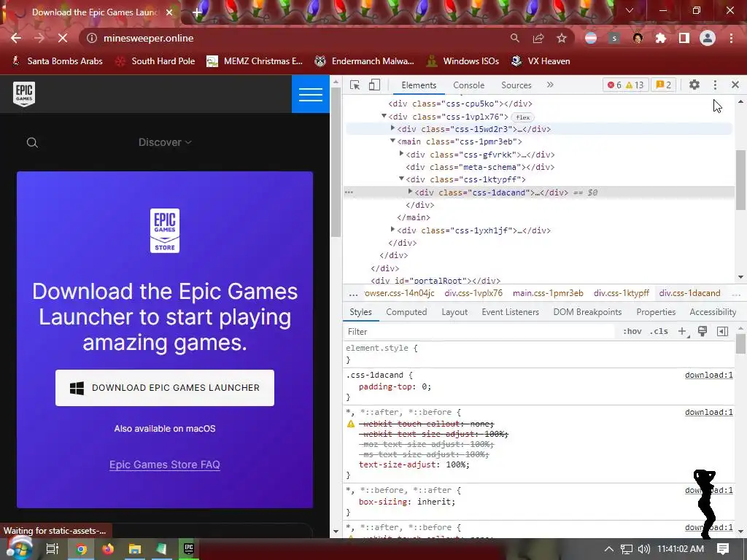Click the flex badge on css-1vplx76
Screen dimensions: 747x560
pos(522,117)
